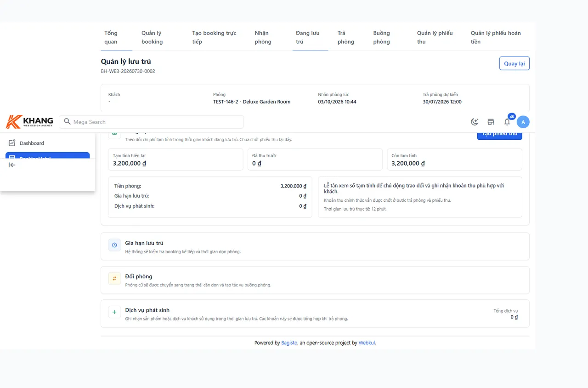The width and height of the screenshot is (588, 388).
Task: Focus the Mega Search input field
Action: 152,122
